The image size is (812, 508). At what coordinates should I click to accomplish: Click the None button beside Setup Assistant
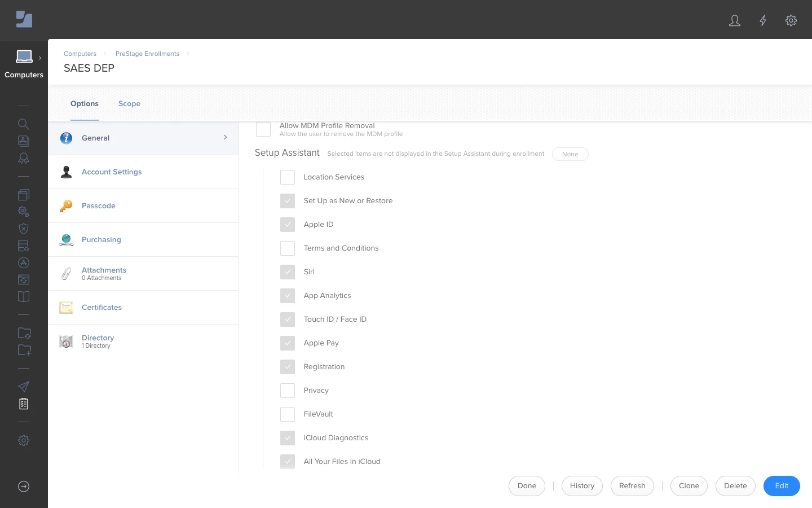570,154
